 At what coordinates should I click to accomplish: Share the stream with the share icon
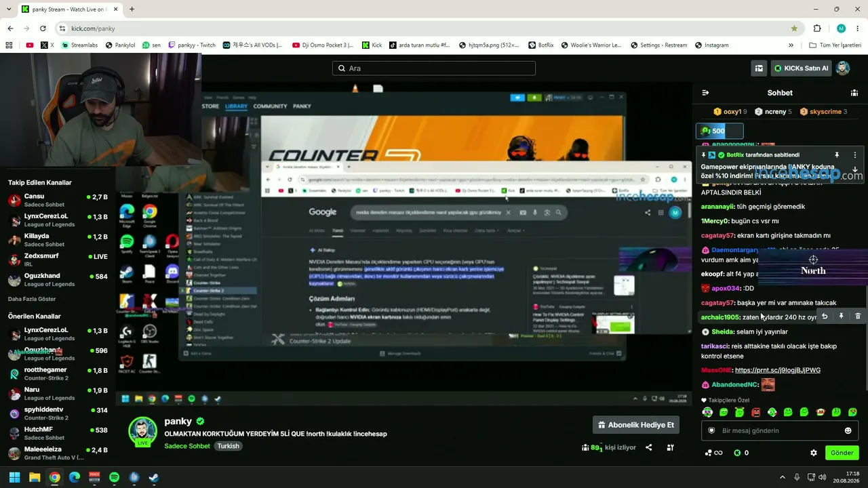pos(649,447)
